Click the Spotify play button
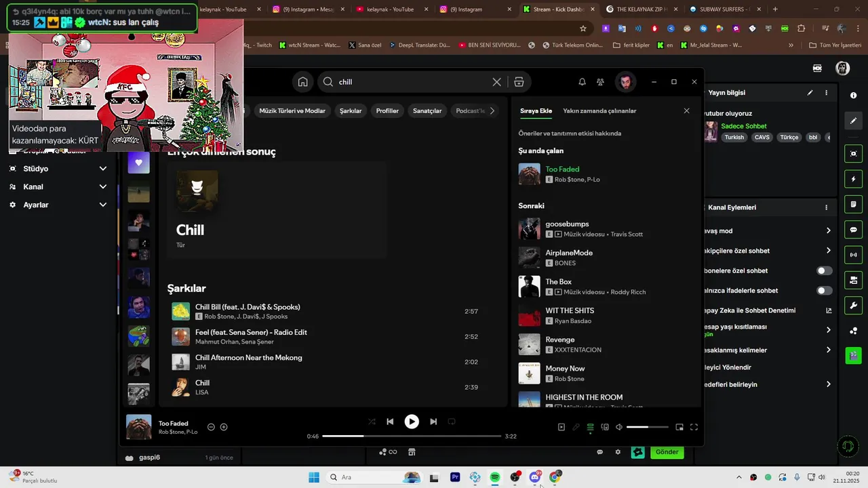868x488 pixels. coord(412,422)
